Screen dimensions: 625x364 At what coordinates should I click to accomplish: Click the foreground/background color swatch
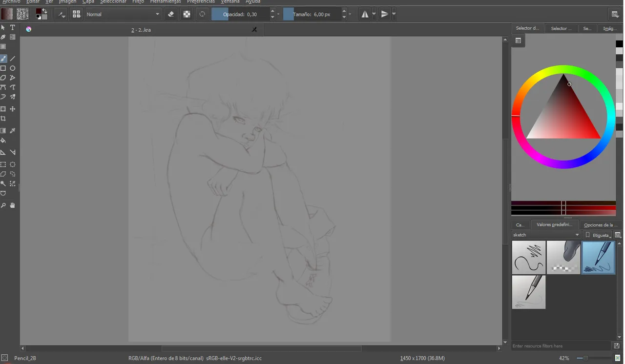pyautogui.click(x=42, y=14)
